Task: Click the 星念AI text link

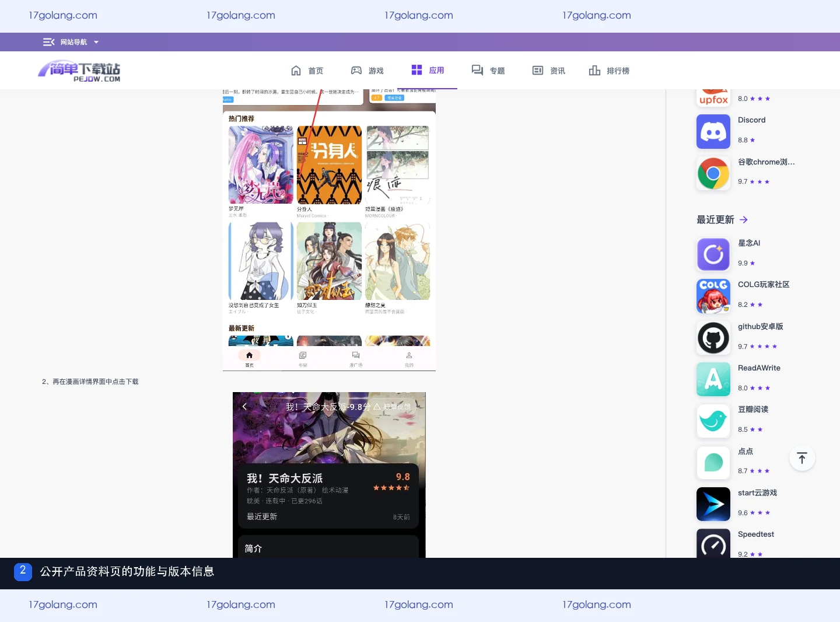Action: coord(749,243)
